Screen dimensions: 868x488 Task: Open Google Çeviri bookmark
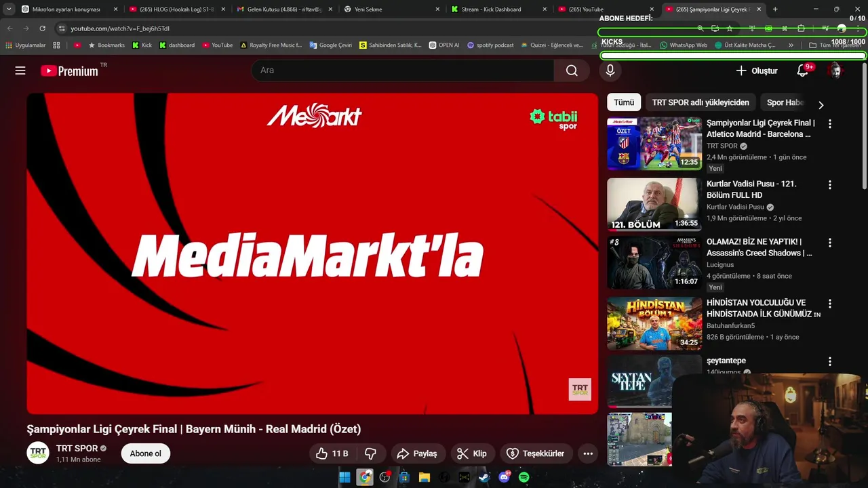tap(331, 45)
